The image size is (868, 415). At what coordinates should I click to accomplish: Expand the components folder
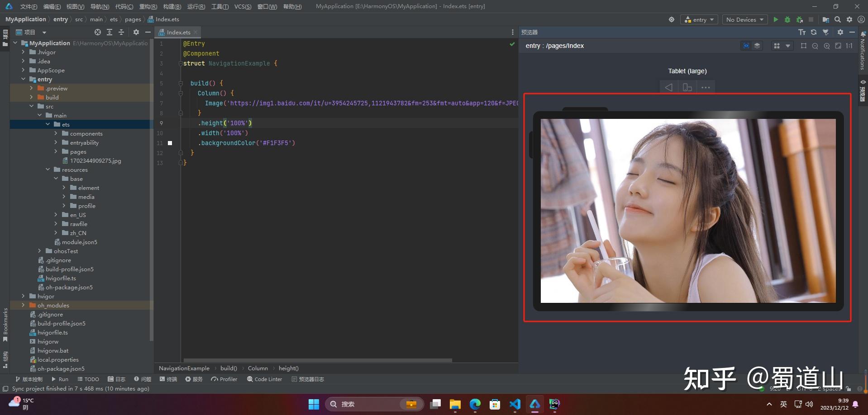tap(56, 133)
